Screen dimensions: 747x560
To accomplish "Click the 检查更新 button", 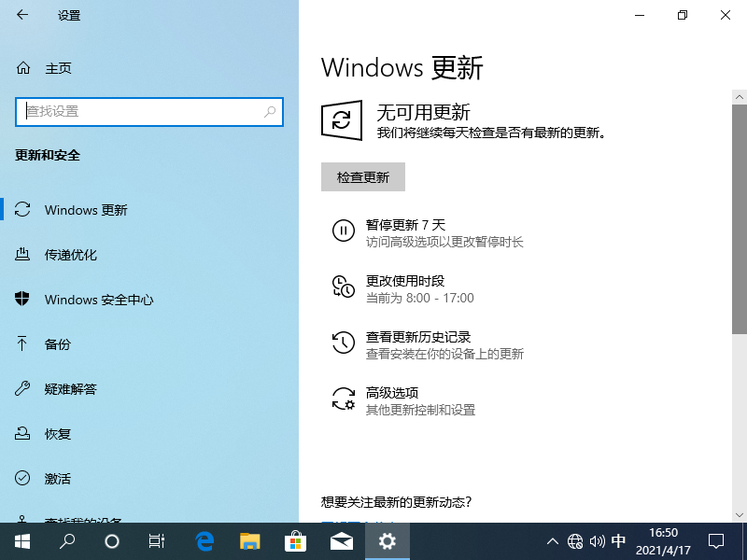I will pos(362,177).
